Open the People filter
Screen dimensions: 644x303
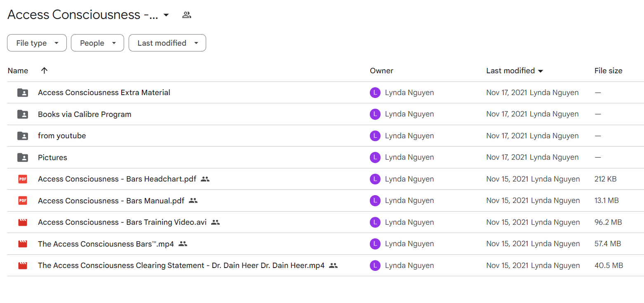97,43
